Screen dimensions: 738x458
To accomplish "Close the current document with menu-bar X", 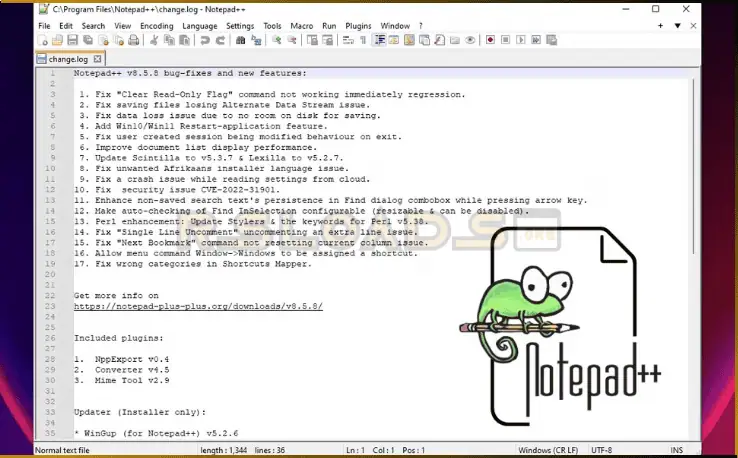I will click(x=693, y=26).
